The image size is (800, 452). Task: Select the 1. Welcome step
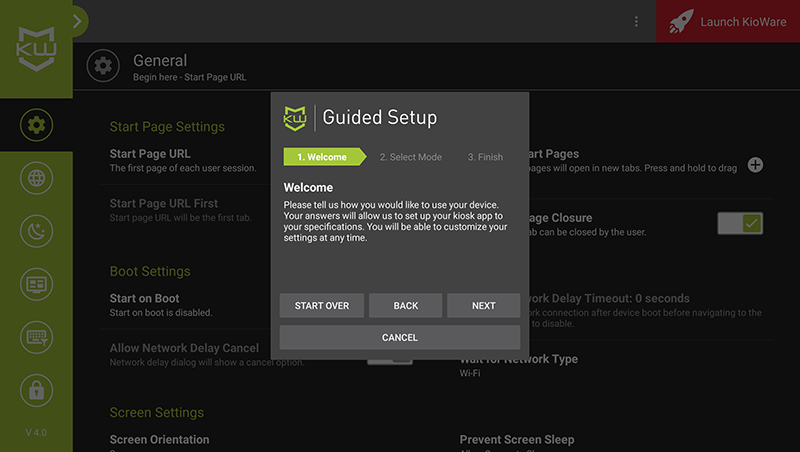point(325,157)
